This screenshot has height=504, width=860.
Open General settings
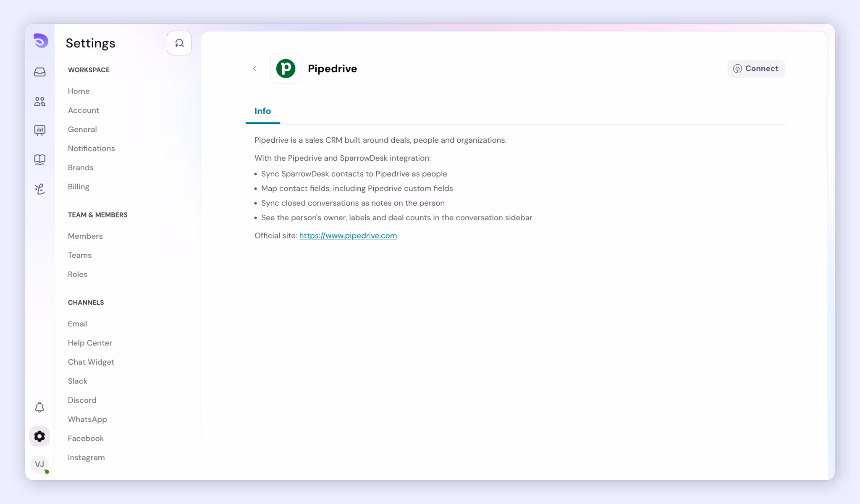(x=82, y=129)
